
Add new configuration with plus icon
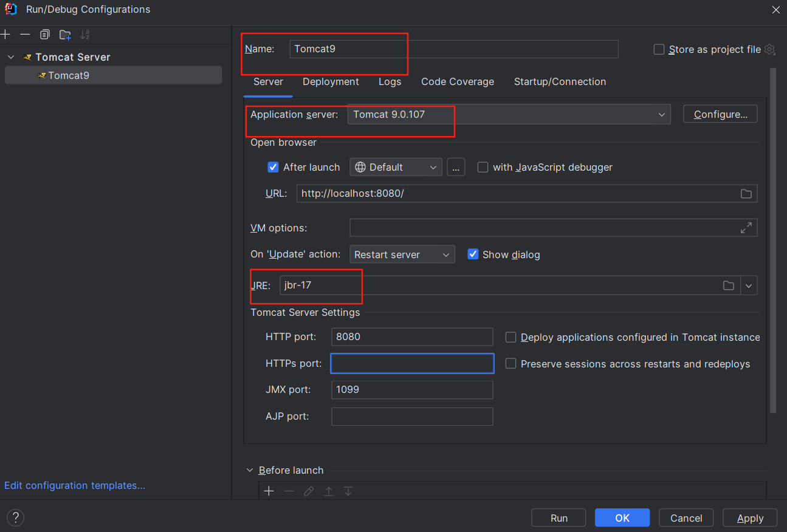[5, 35]
